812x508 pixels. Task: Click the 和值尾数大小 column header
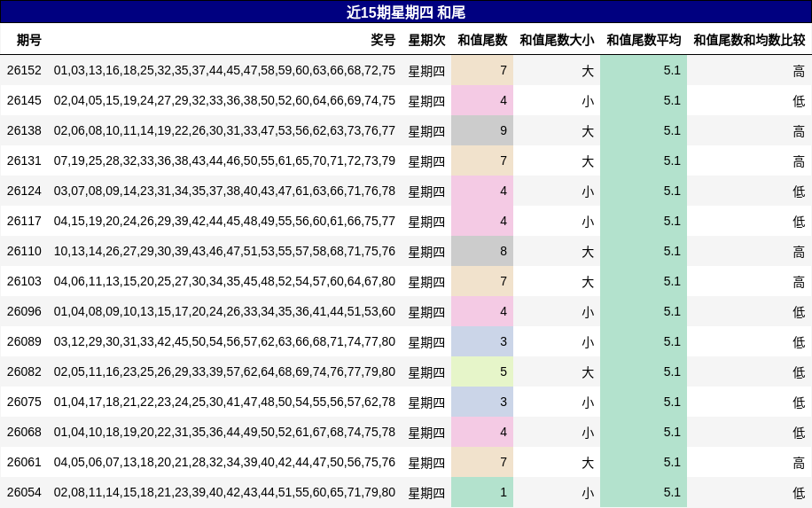[x=557, y=40]
